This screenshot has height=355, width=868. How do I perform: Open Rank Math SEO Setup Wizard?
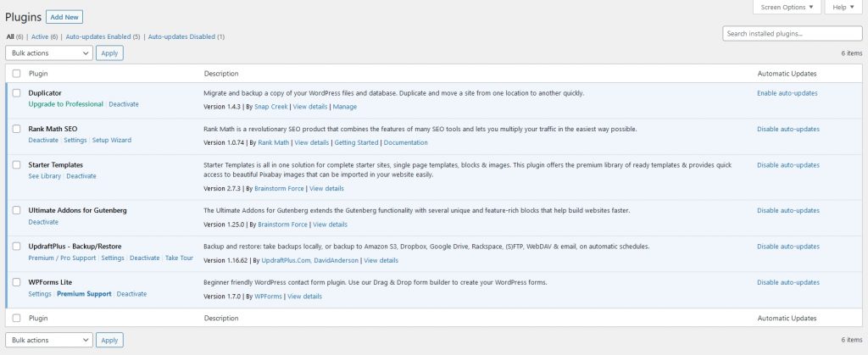(112, 141)
